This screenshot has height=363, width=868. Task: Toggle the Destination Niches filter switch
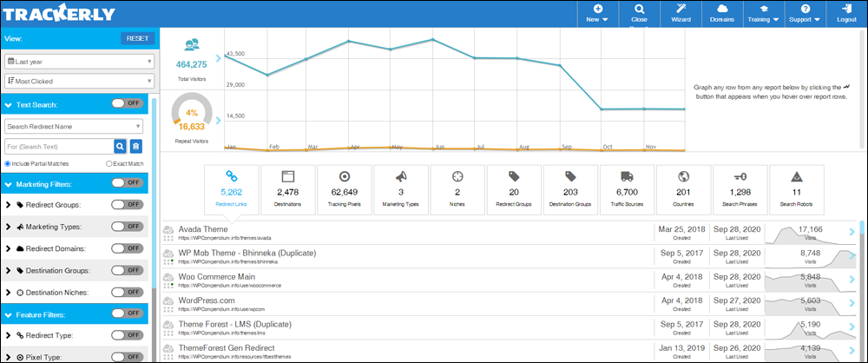tap(128, 292)
